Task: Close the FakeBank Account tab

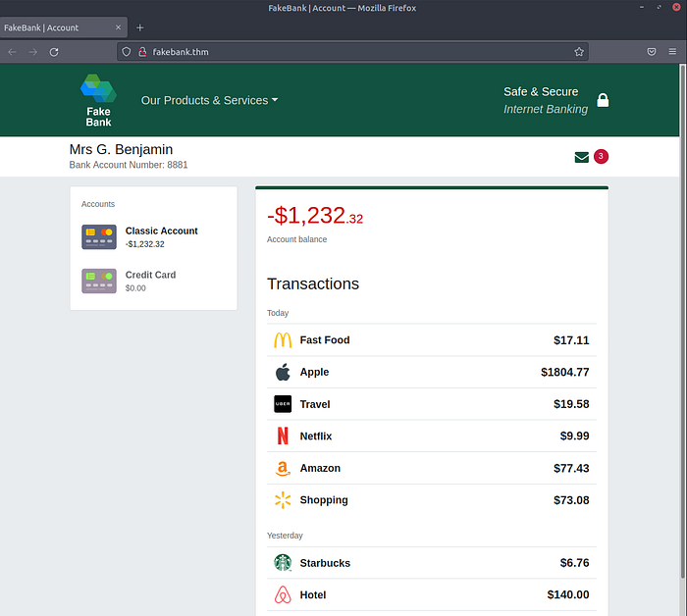Action: point(118,27)
